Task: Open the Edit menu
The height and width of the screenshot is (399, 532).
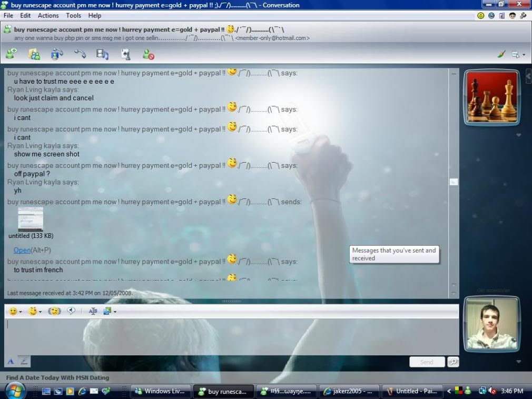Action: (25, 16)
